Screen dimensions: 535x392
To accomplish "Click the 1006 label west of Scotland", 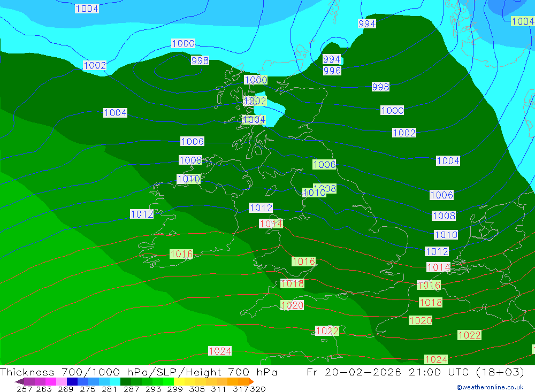I will pyautogui.click(x=193, y=141).
